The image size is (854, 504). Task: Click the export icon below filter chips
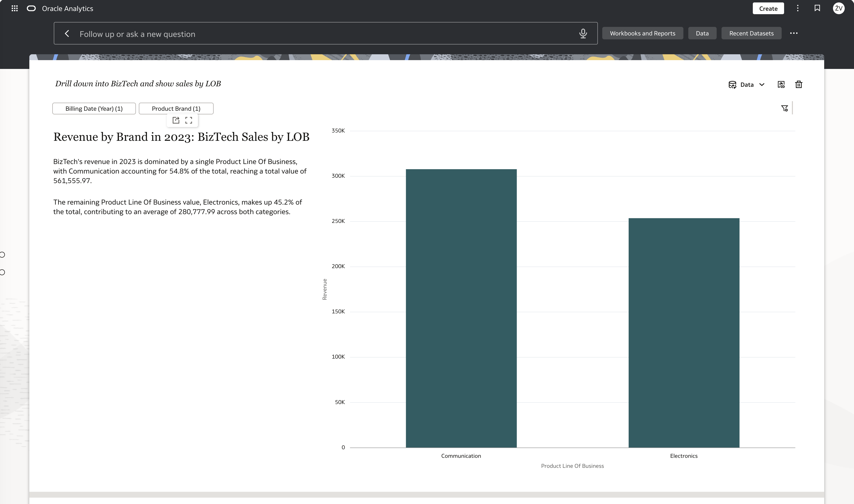click(176, 120)
